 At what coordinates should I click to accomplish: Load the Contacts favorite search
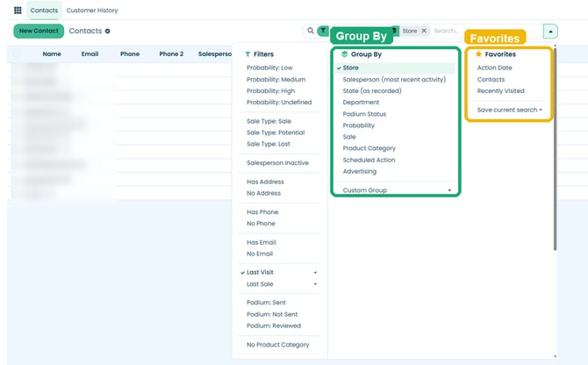click(491, 80)
